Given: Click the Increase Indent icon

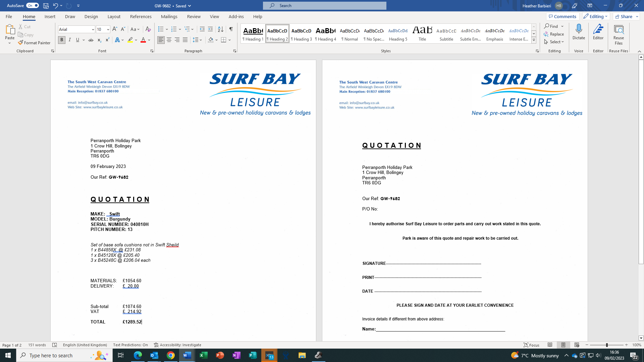Looking at the screenshot, I should pyautogui.click(x=210, y=29).
